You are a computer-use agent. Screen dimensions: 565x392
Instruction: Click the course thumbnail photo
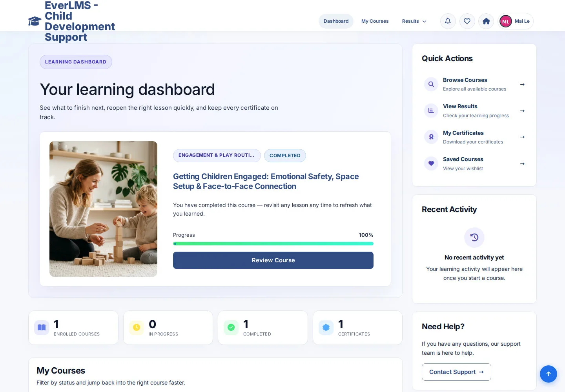point(103,209)
